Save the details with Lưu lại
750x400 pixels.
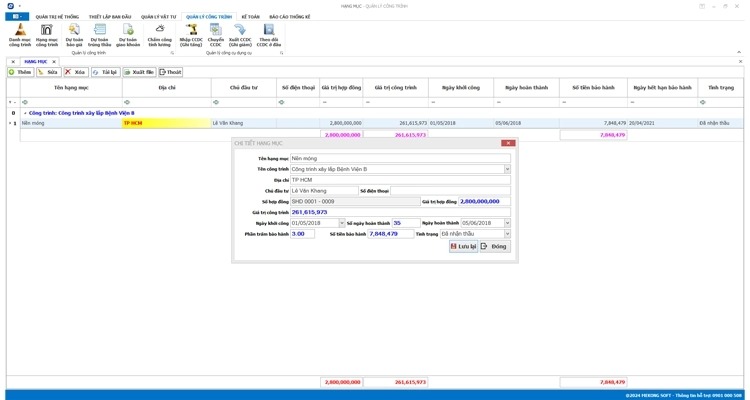pos(463,246)
